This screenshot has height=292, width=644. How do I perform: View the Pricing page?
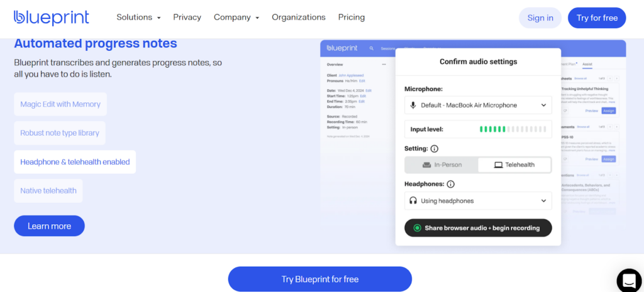[x=351, y=17]
